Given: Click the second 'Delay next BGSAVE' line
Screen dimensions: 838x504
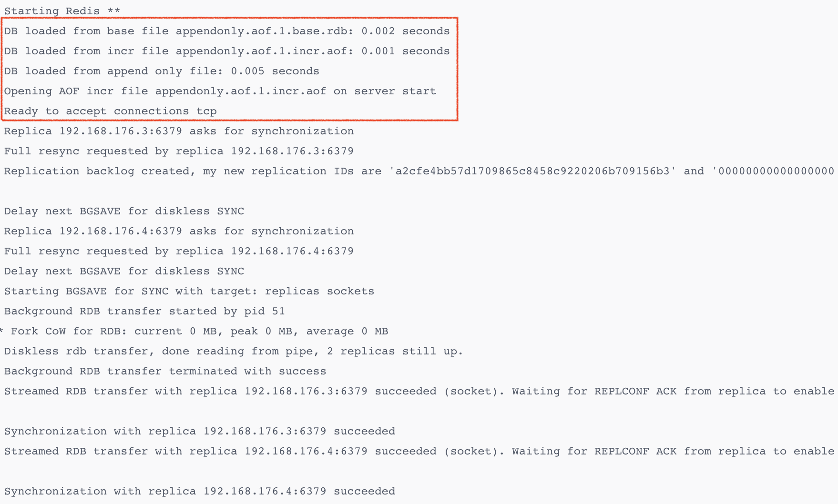Looking at the screenshot, I should [124, 271].
